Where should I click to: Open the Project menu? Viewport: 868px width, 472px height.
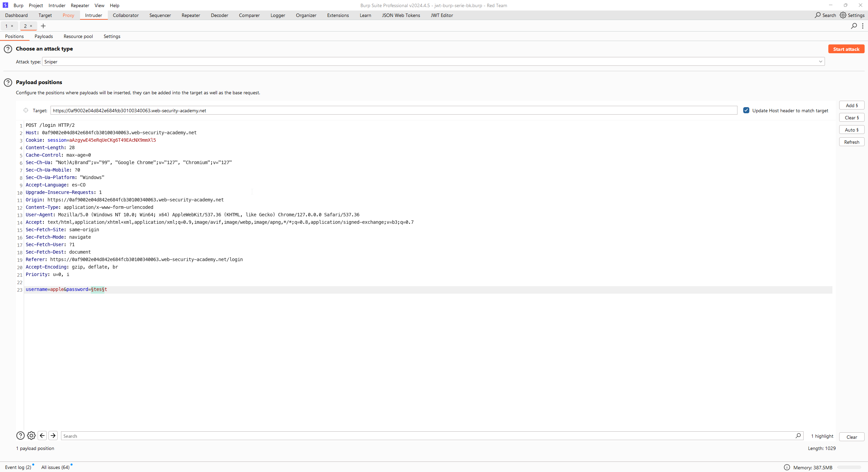(x=36, y=5)
